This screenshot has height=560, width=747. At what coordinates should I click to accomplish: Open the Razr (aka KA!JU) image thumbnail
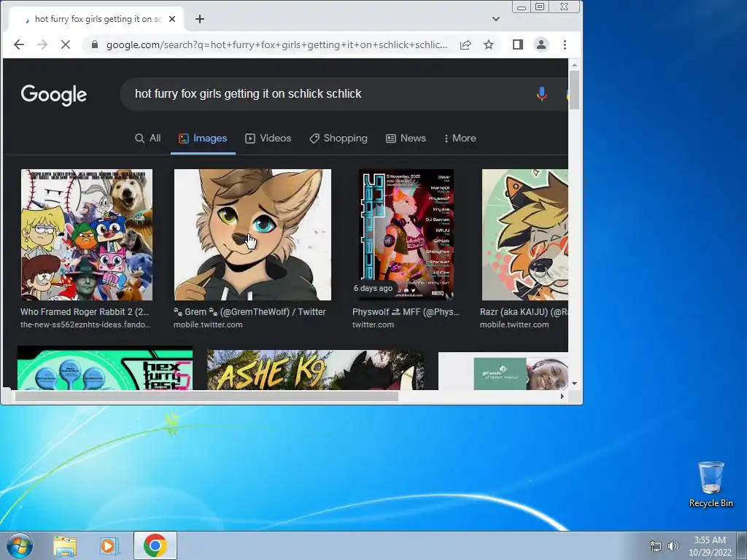click(x=525, y=235)
